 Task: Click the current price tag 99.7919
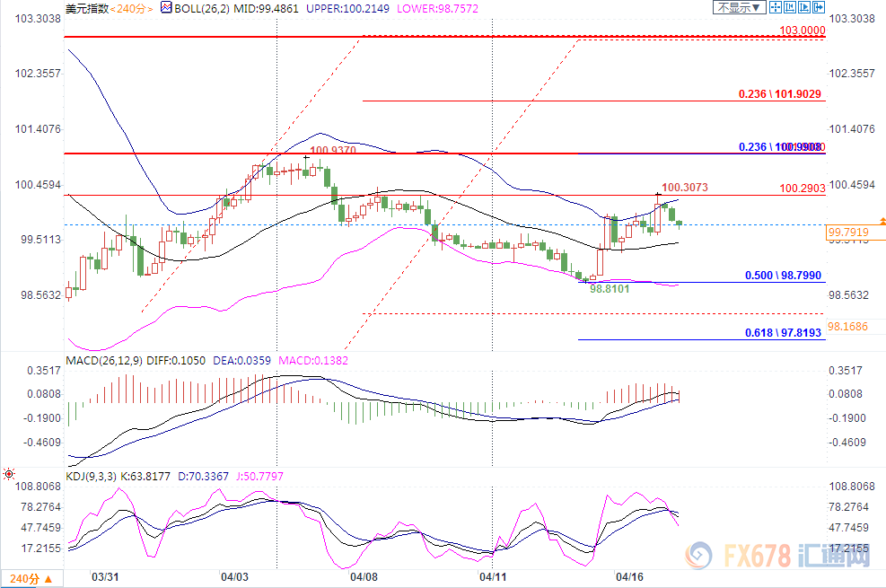pyautogui.click(x=847, y=233)
